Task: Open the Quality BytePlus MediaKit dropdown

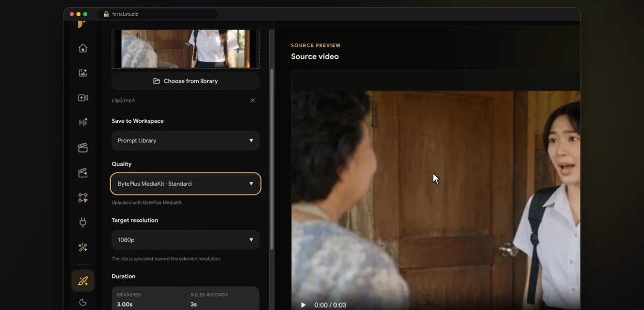Action: click(x=185, y=184)
